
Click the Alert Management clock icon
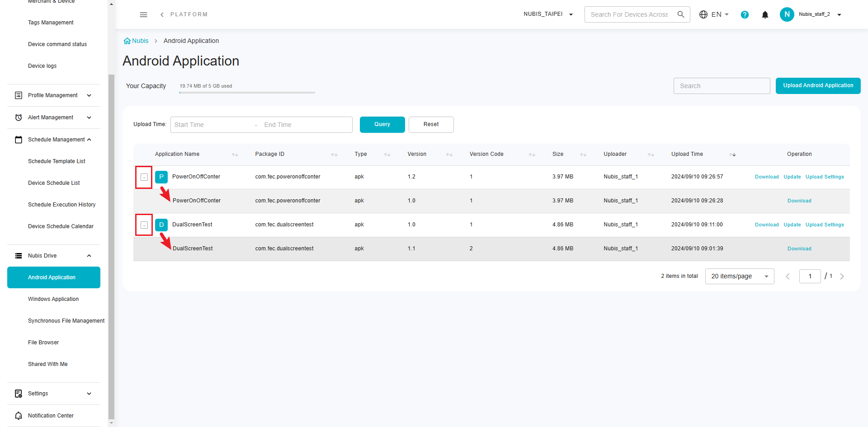(x=19, y=117)
